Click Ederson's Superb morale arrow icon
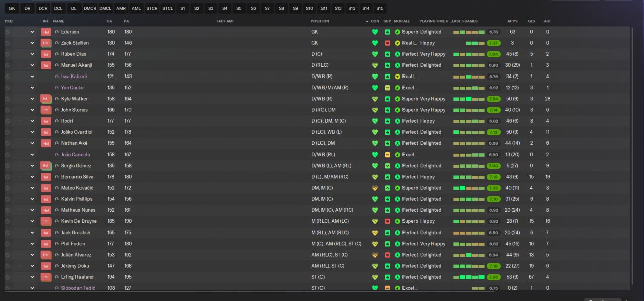This screenshot has width=644, height=301. click(397, 32)
